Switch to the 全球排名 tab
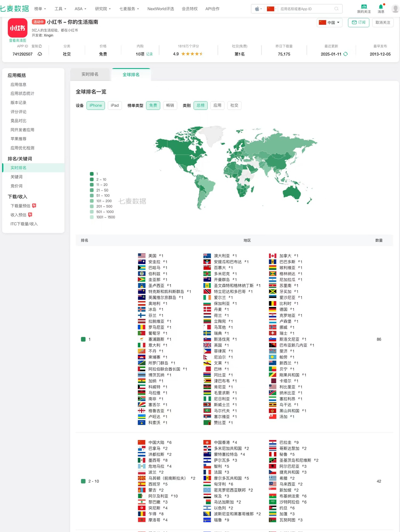Screen dimensions: 400x532 point(131,74)
